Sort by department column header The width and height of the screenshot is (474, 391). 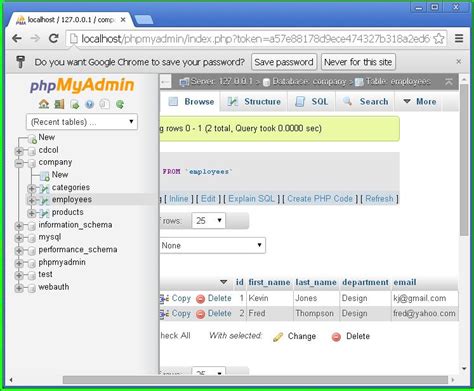tap(365, 282)
